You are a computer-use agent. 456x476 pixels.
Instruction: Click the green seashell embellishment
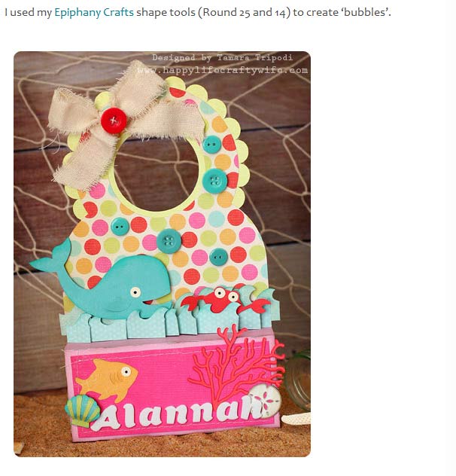click(x=83, y=410)
